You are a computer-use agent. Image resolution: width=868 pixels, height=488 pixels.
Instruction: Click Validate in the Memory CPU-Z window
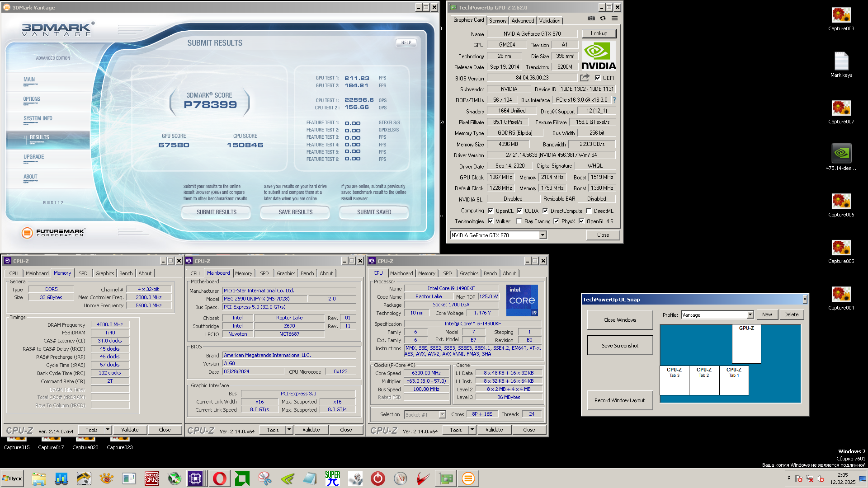pos(130,430)
